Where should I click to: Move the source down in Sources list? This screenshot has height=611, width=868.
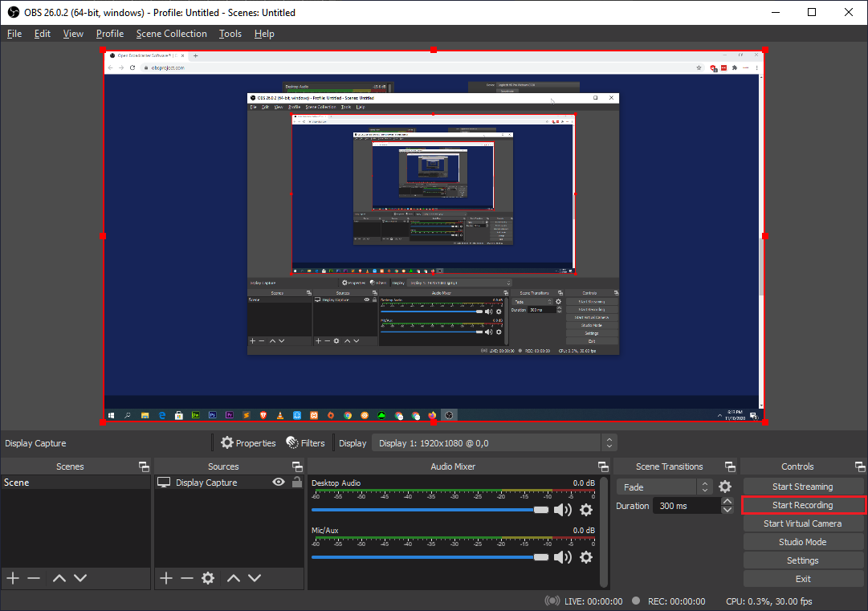[x=255, y=578]
